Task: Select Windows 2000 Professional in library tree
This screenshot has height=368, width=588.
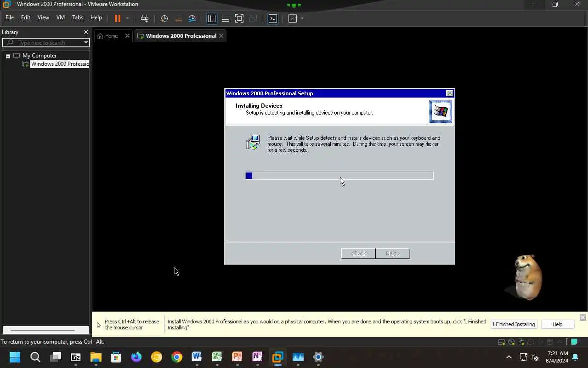Action: click(x=60, y=64)
